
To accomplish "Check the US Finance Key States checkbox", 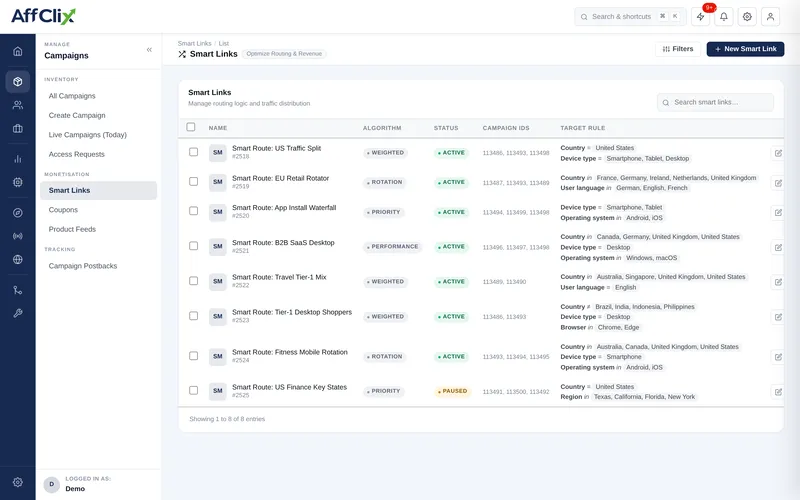I will tap(193, 390).
